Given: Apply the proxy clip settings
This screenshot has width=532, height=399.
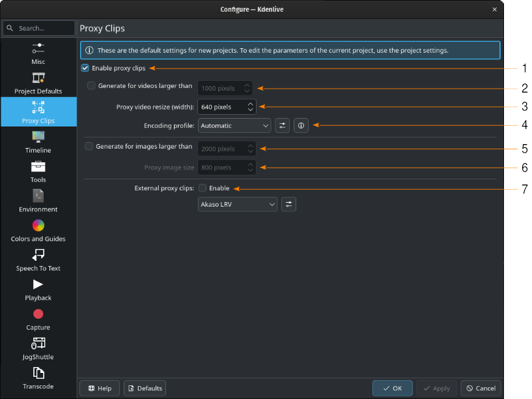Looking at the screenshot, I should coord(437,388).
